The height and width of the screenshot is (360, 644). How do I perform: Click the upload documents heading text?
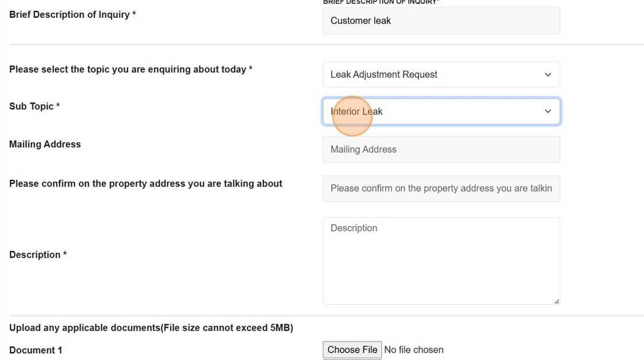[x=151, y=327]
